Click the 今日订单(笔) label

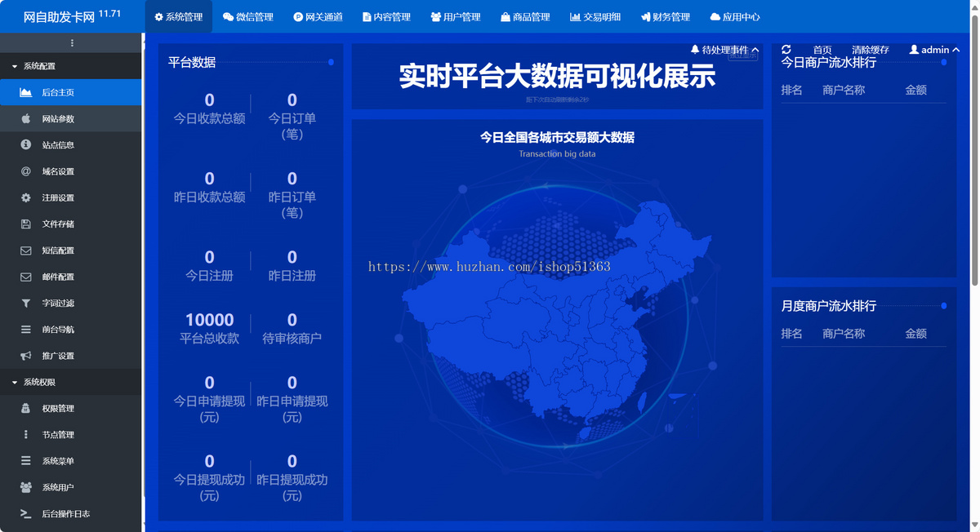click(x=292, y=126)
